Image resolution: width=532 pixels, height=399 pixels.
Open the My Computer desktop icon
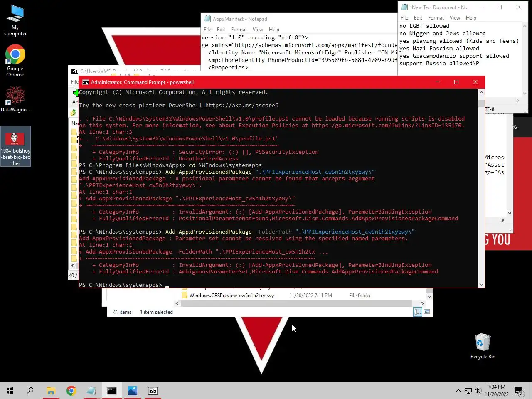(15, 20)
